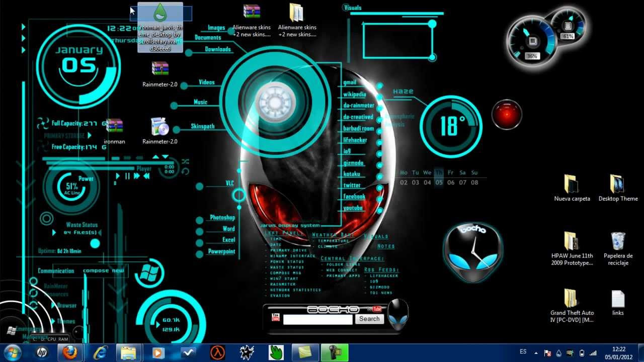Open youtube web link
Viewport: 644px width, 362px height.
click(x=353, y=208)
